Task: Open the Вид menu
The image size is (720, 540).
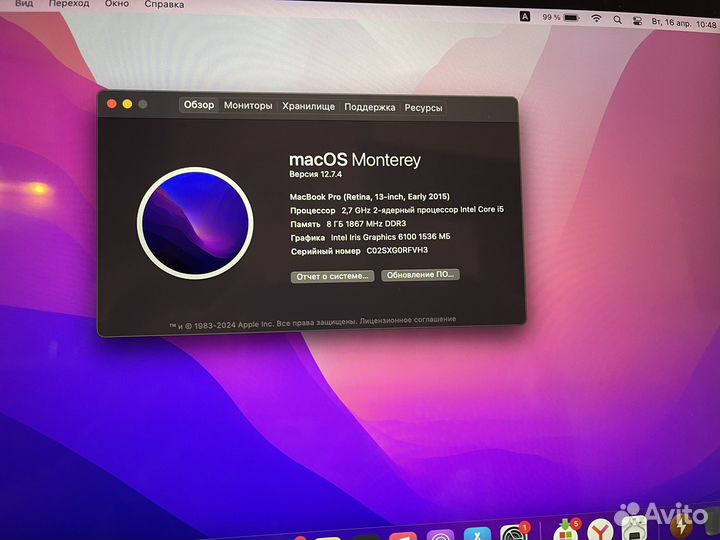Action: (x=23, y=3)
